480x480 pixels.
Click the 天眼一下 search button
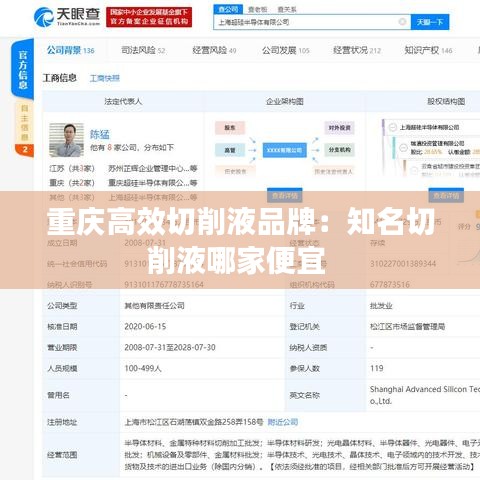coord(430,22)
